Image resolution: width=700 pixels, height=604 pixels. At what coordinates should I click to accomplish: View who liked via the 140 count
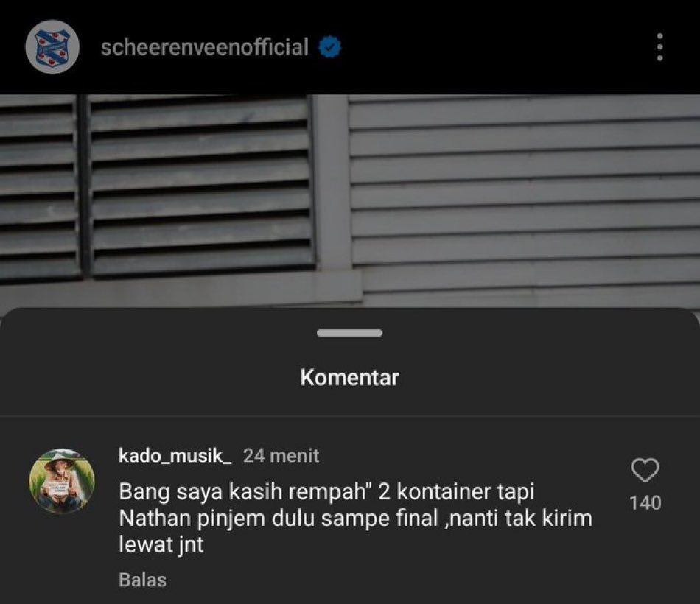[x=645, y=502]
